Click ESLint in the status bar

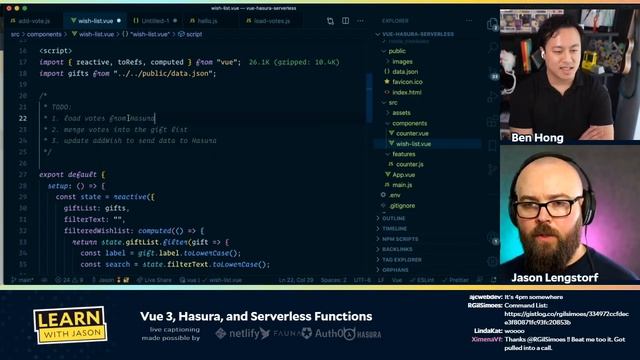[x=422, y=280]
